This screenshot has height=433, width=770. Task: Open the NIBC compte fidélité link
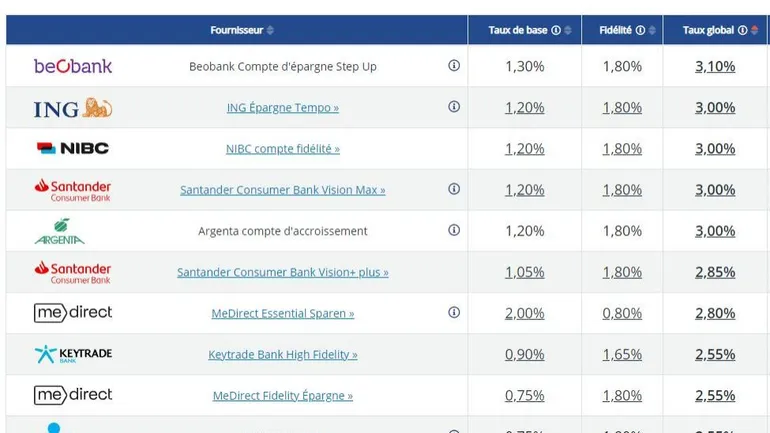click(283, 149)
